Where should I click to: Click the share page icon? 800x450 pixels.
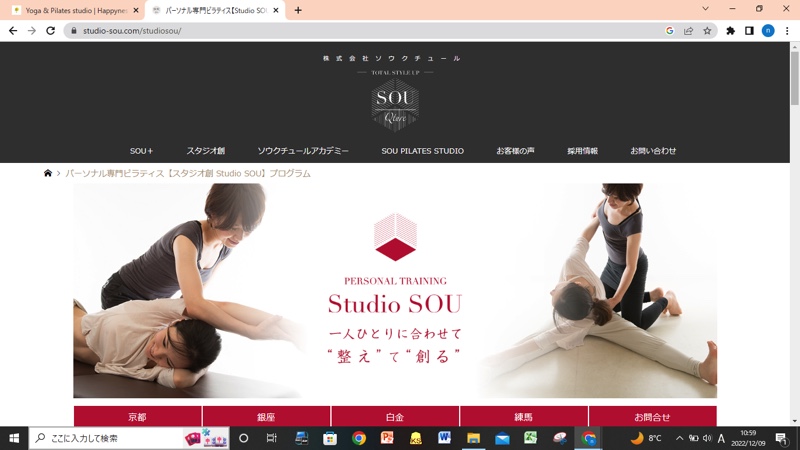click(x=688, y=31)
